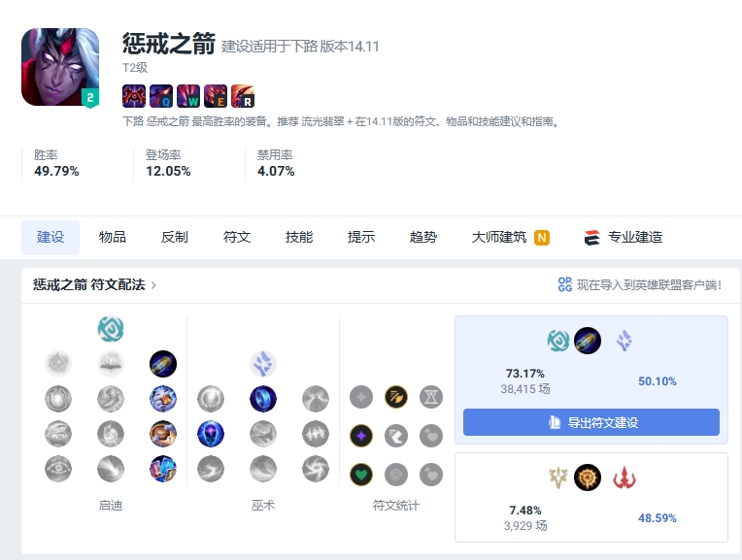The image size is (742, 560).
Task: Select the green heart stat shard
Action: pyautogui.click(x=361, y=475)
